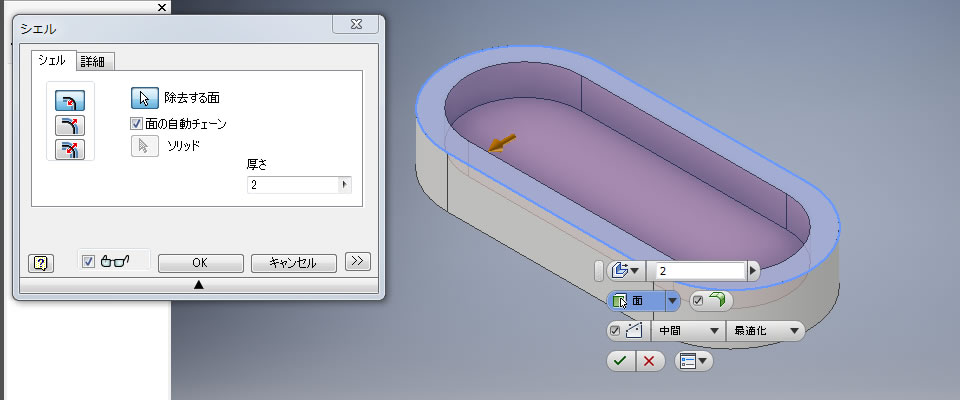
Task: Open the arrow flyout beside mini-toolbar value field
Action: (753, 270)
